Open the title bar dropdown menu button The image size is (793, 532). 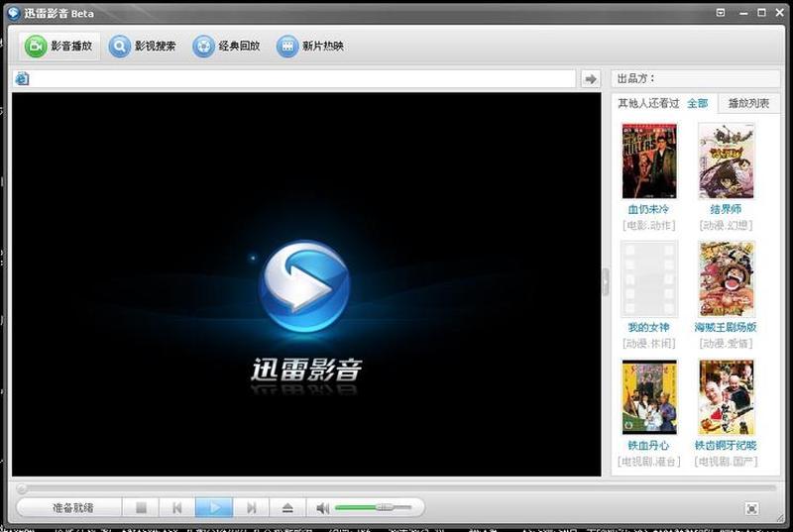[721, 13]
